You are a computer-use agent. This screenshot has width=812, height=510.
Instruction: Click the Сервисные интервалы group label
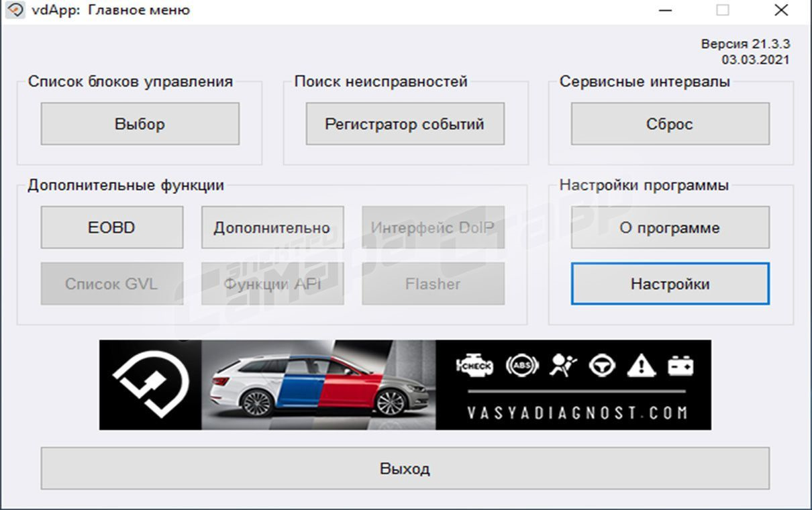[645, 82]
